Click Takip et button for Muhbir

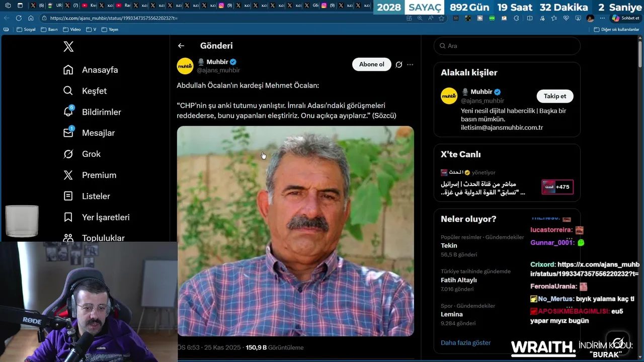pos(555,96)
